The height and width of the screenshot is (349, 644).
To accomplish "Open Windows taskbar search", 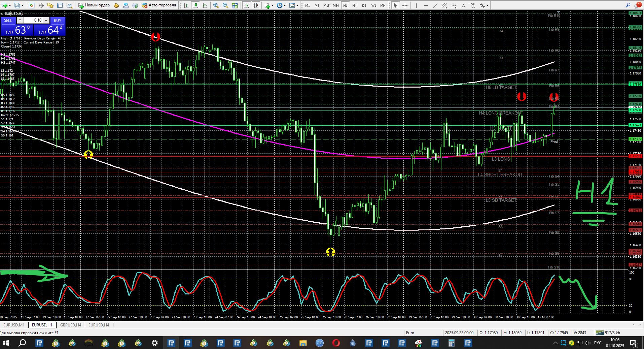I will pyautogui.click(x=22, y=343).
